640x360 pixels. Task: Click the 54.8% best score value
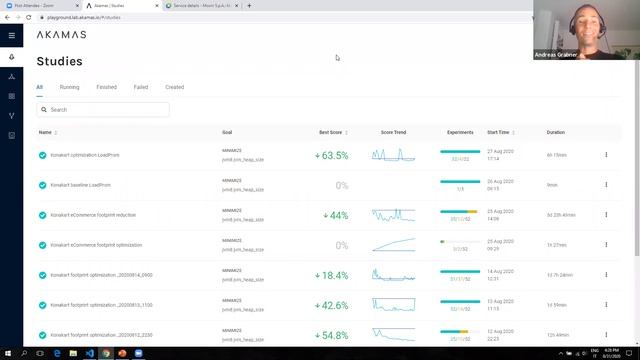[331, 336]
